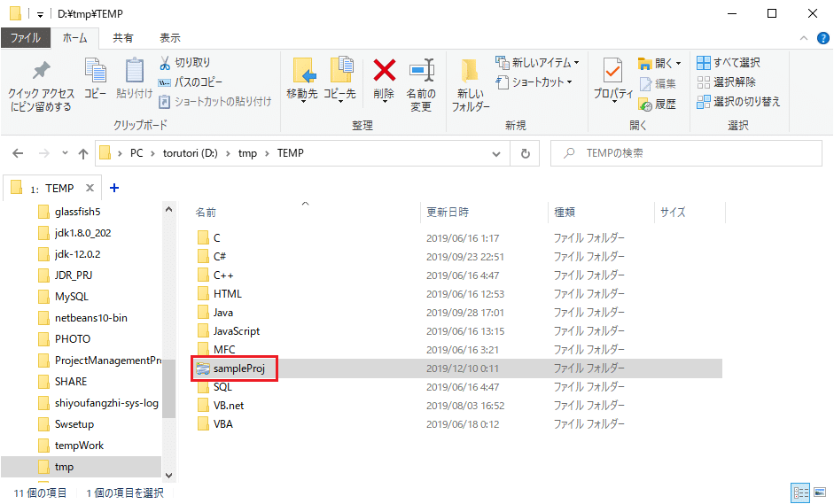
Task: Open the Shortcut (ショートカット) dropdown
Action: 534,81
